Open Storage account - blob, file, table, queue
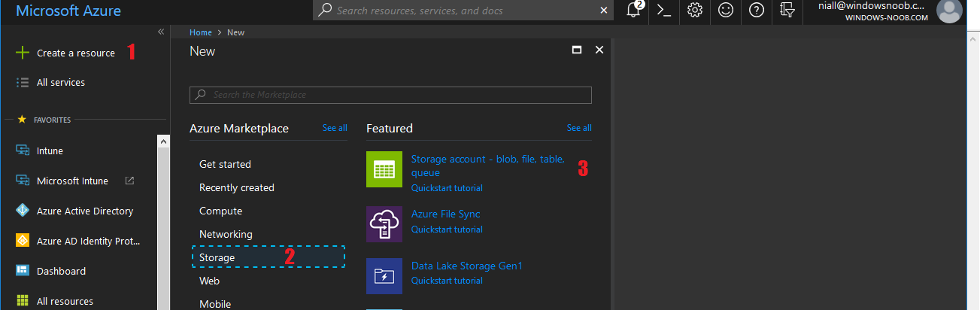980x310 pixels. (x=487, y=166)
